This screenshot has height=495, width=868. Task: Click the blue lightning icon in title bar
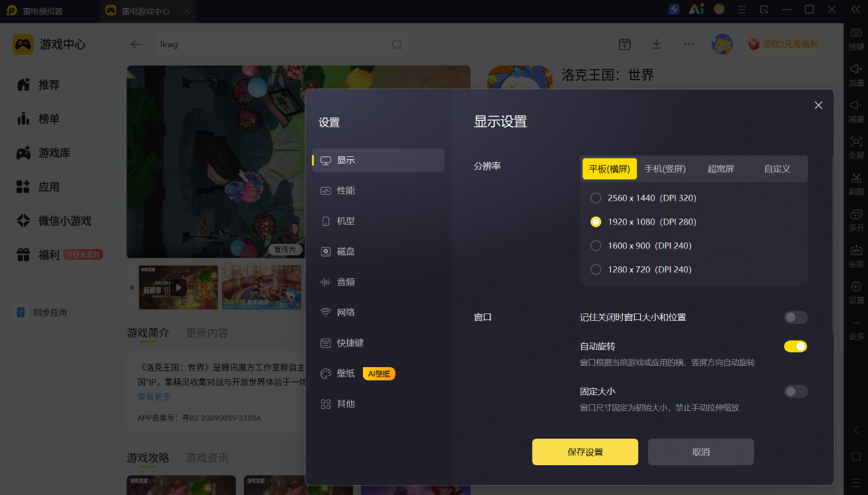point(674,9)
